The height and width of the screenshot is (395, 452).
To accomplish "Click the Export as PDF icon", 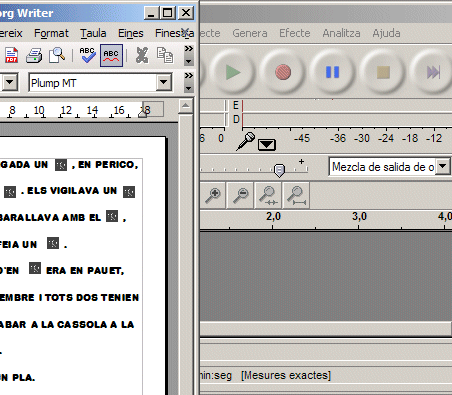I will tap(11, 55).
